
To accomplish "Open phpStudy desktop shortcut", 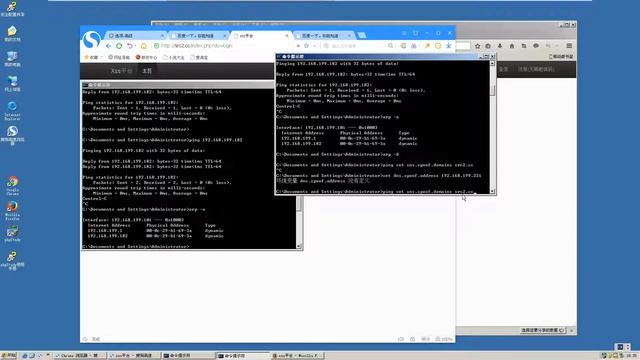I will point(12,234).
